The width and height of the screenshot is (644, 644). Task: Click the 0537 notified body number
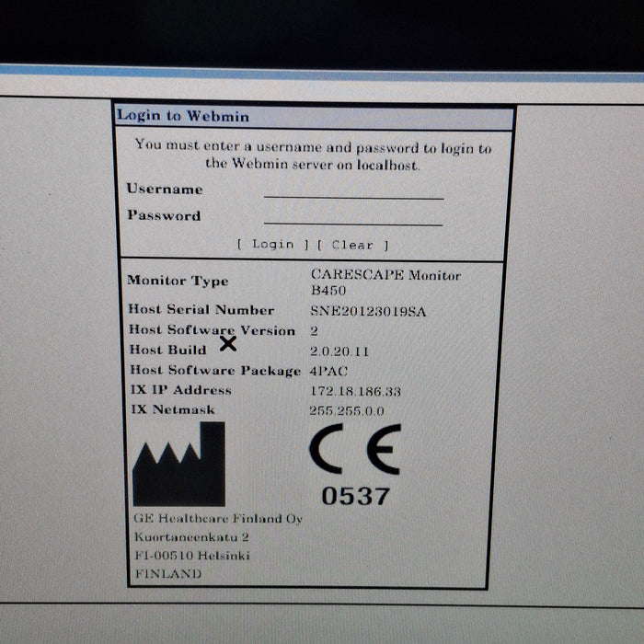coord(353,496)
